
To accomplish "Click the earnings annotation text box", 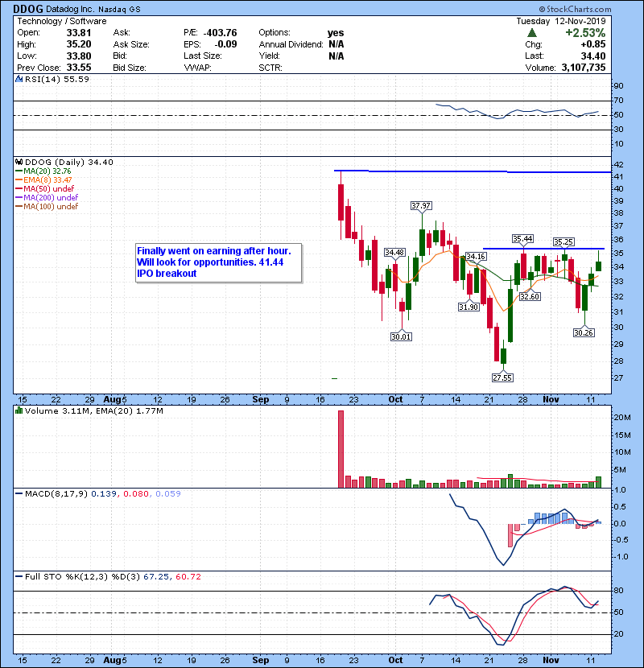I will coord(219,262).
